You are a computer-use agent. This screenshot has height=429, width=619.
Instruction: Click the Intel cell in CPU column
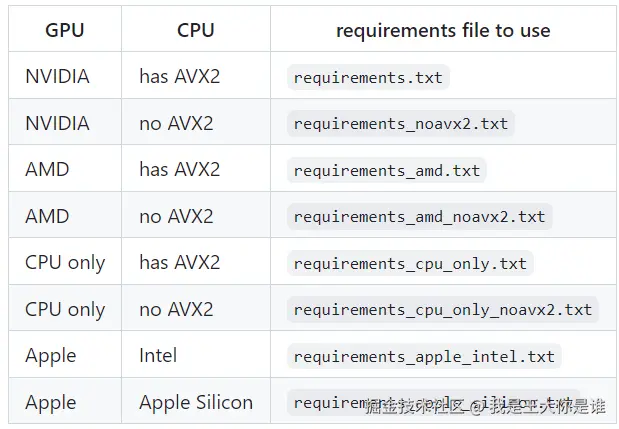pos(158,355)
